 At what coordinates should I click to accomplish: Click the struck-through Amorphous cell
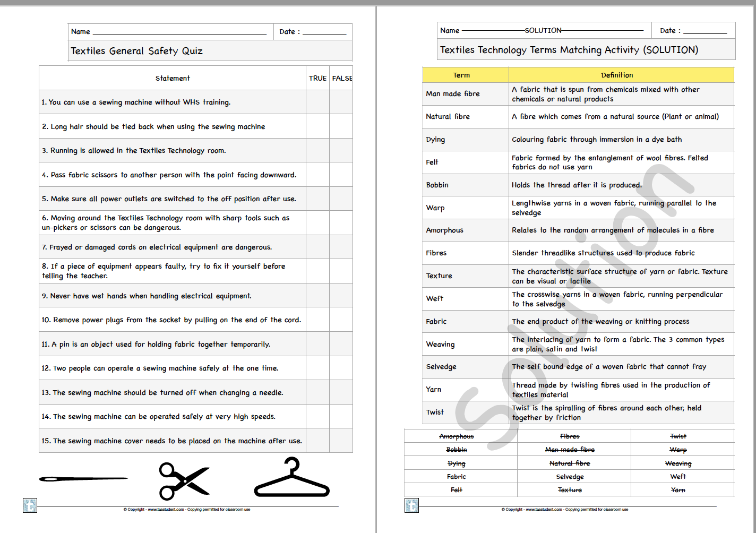coord(457,436)
